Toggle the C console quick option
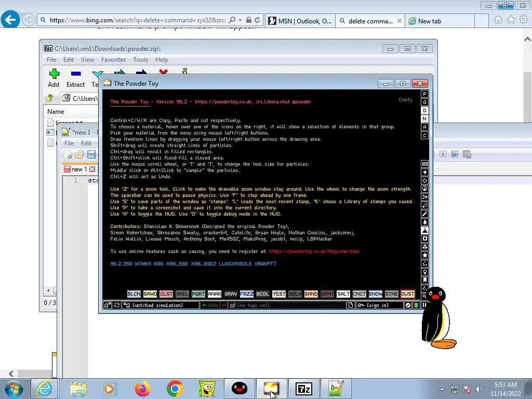The width and height of the screenshot is (532, 399). click(x=424, y=136)
